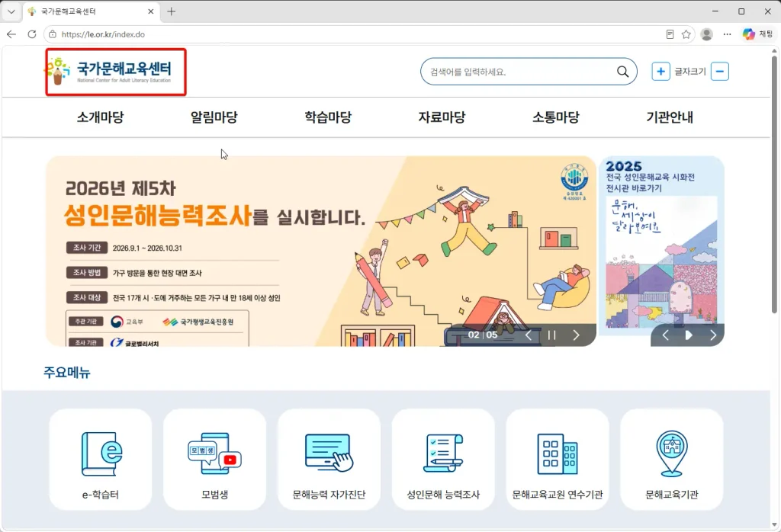
Task: Select the 국가문해교육센터 browser tab
Action: [x=91, y=11]
